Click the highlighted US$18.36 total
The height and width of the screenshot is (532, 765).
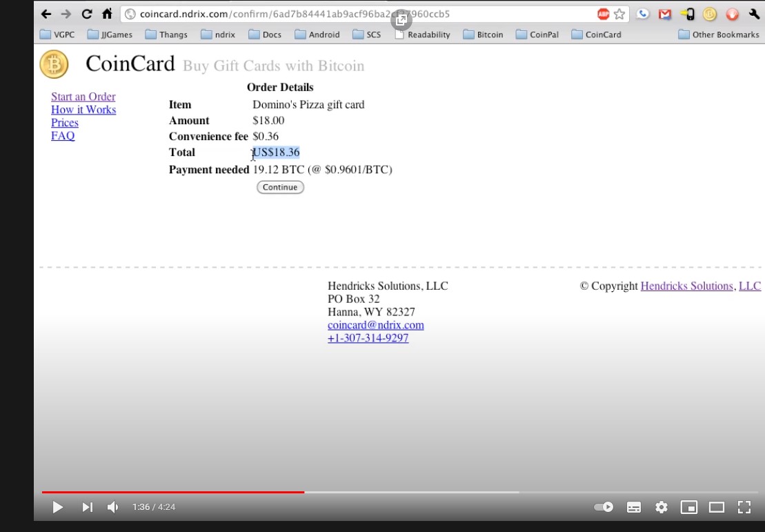(276, 152)
